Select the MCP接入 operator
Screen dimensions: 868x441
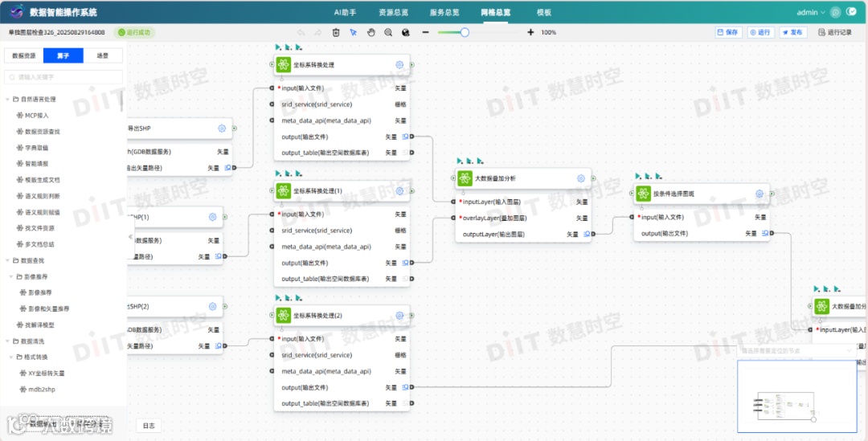33,116
